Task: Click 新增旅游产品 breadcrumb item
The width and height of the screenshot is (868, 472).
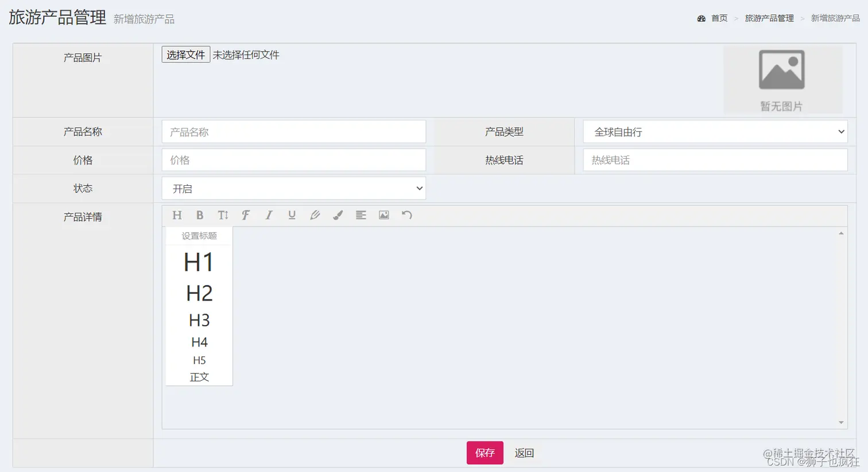Action: (x=835, y=18)
